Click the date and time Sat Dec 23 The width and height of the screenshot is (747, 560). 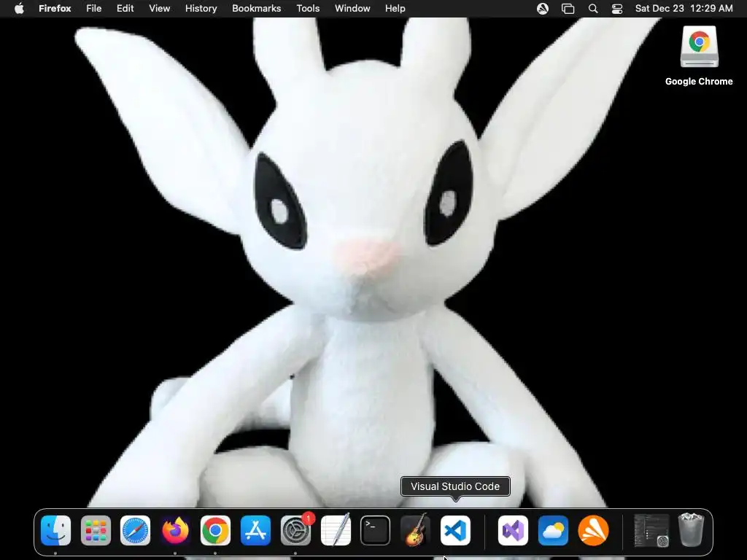(684, 9)
